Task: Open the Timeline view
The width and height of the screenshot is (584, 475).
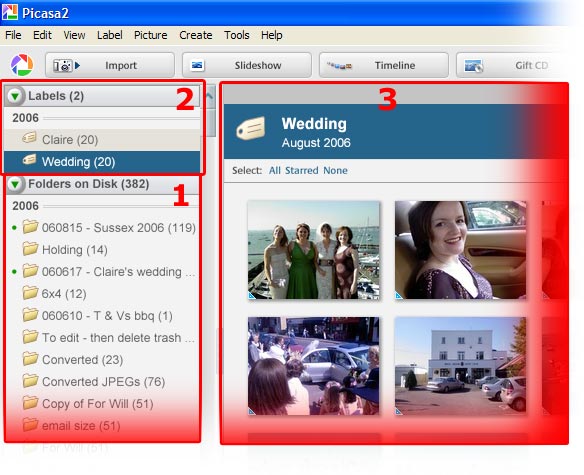Action: pos(384,65)
